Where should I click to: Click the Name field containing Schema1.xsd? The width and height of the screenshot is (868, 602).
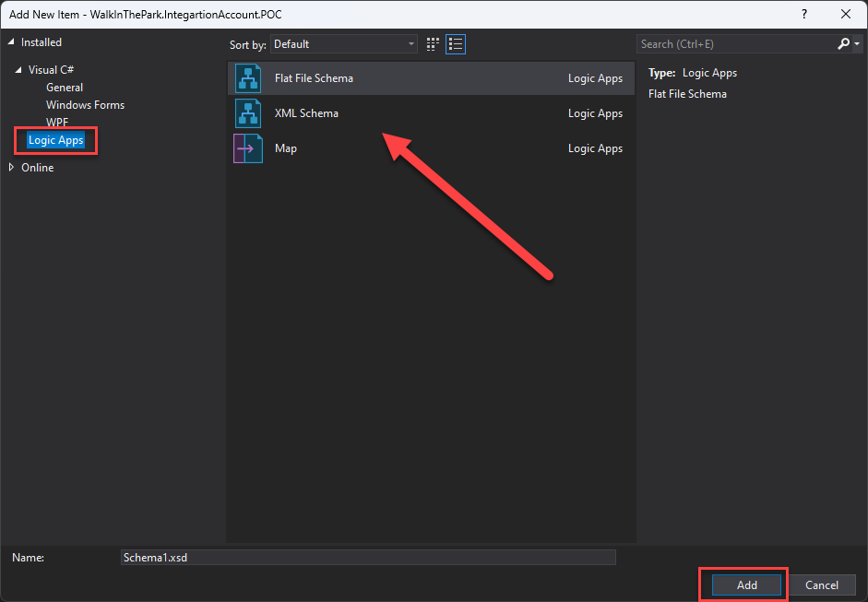point(368,558)
